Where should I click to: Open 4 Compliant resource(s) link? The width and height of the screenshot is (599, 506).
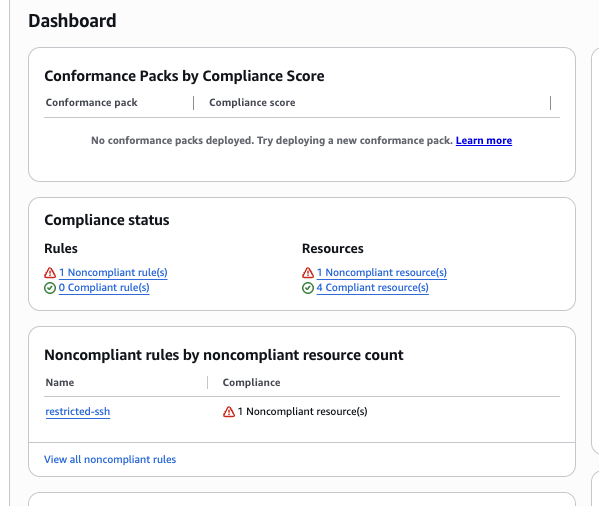pos(372,288)
